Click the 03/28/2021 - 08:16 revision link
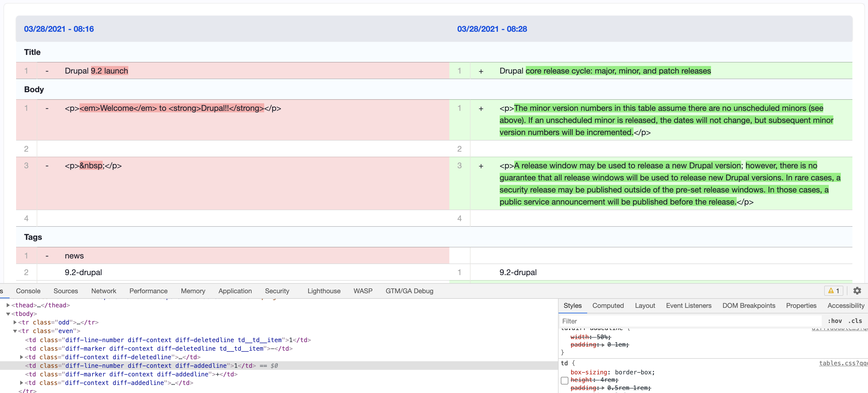 pyautogui.click(x=59, y=29)
